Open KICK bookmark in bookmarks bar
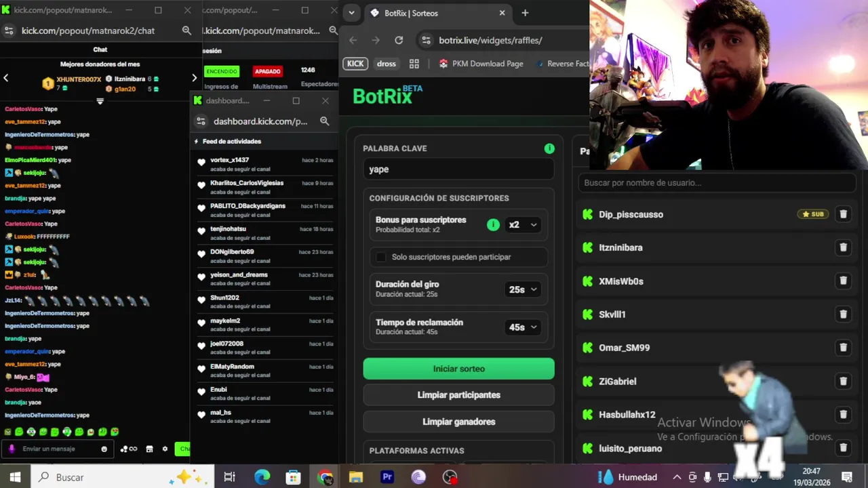 355,64
